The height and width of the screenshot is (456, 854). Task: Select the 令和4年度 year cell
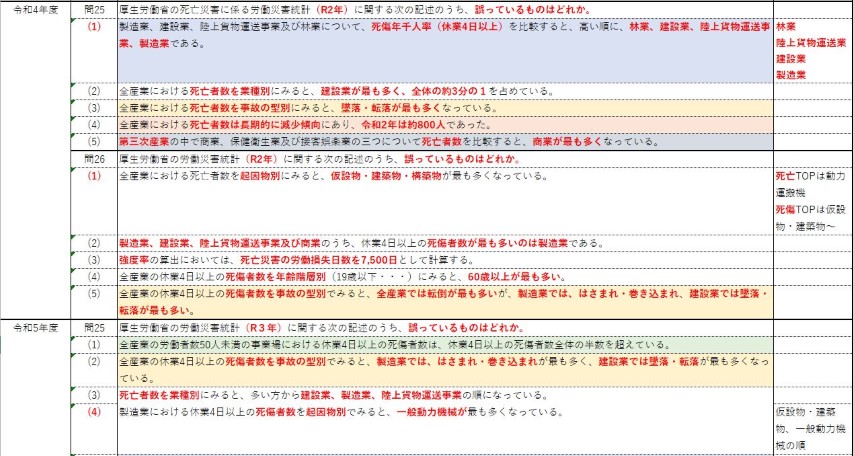click(36, 10)
